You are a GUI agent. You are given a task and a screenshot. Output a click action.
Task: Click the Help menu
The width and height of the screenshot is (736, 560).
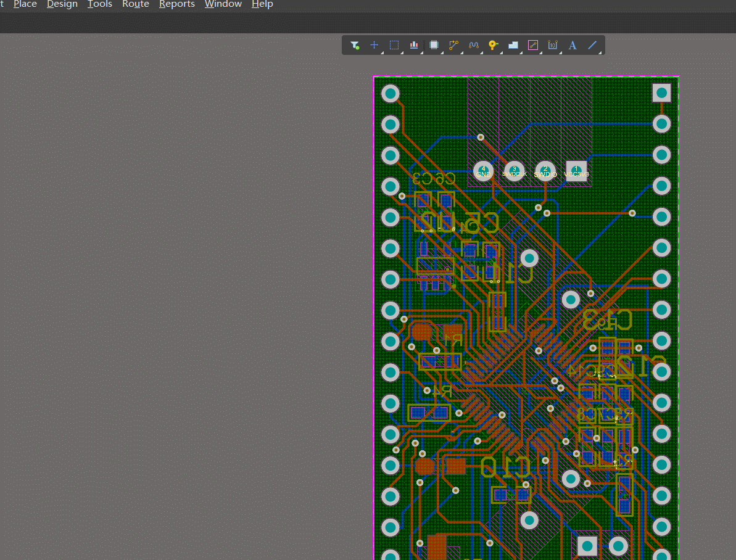(x=262, y=4)
